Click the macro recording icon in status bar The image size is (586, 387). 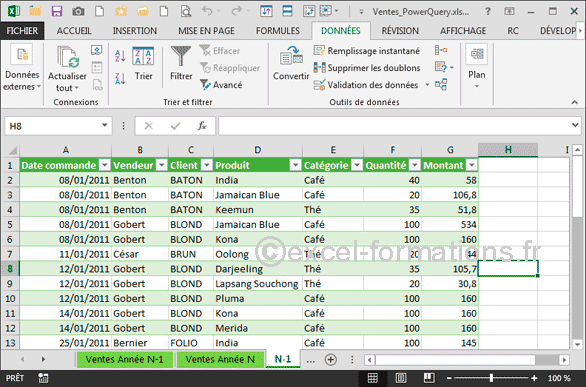[43, 378]
